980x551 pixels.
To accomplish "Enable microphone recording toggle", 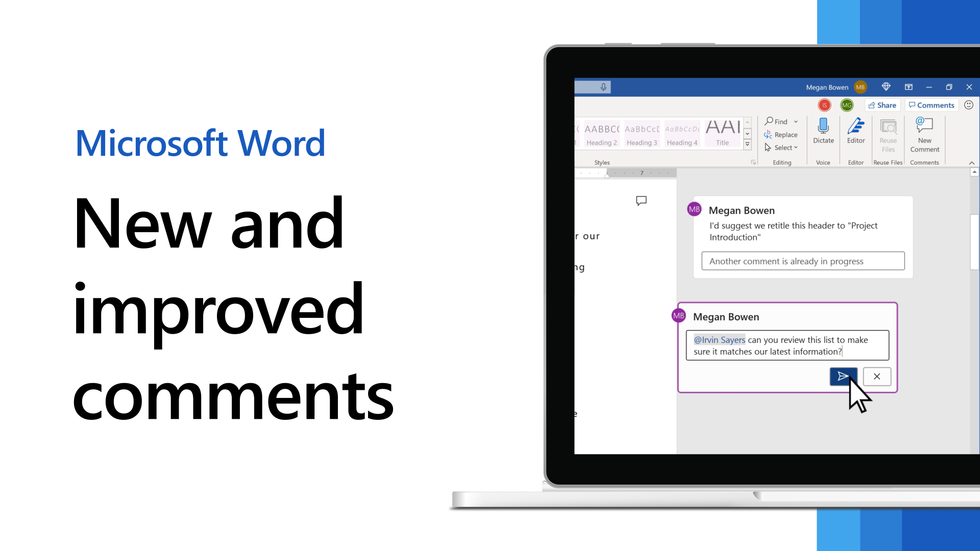I will [x=604, y=86].
